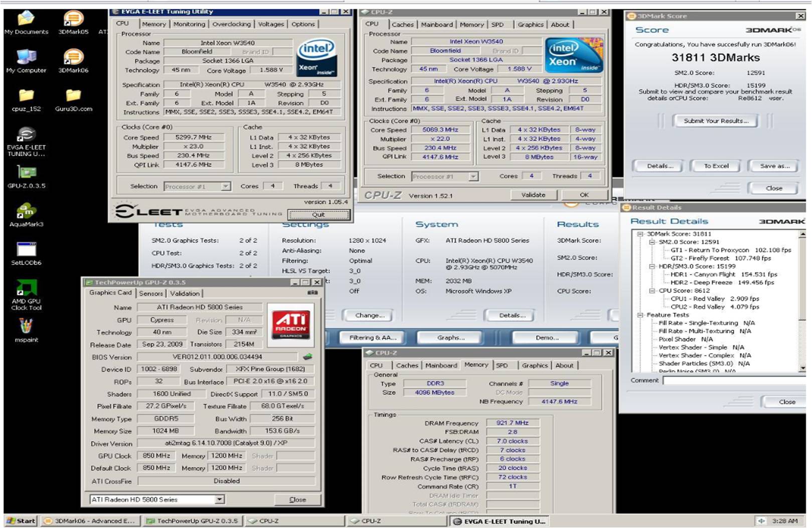Image resolution: width=812 pixels, height=528 pixels.
Task: Open the Filtering & AA... options
Action: coord(373,338)
